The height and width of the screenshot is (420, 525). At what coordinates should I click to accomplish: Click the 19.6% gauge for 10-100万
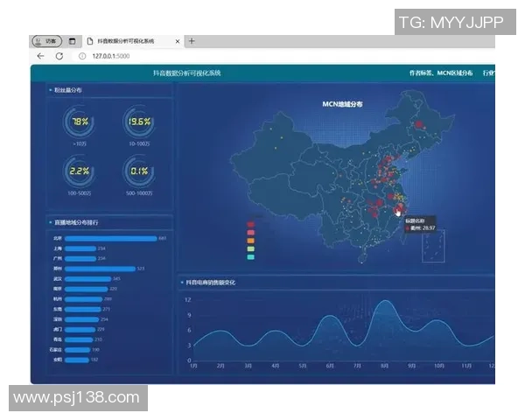click(139, 122)
